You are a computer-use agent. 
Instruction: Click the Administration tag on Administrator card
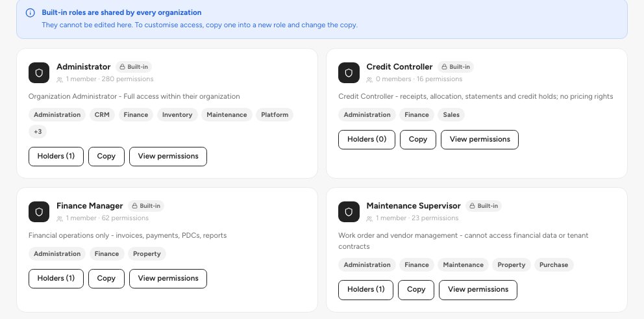[57, 115]
